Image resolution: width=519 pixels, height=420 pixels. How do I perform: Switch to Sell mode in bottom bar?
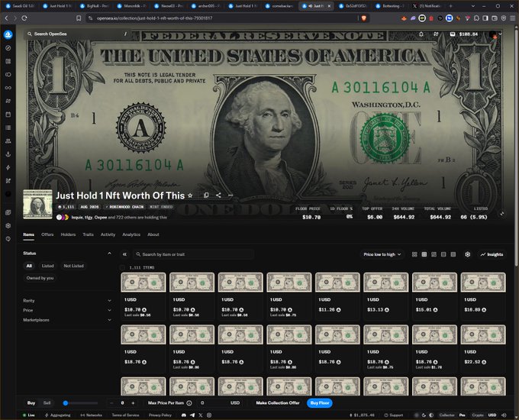tap(47, 403)
